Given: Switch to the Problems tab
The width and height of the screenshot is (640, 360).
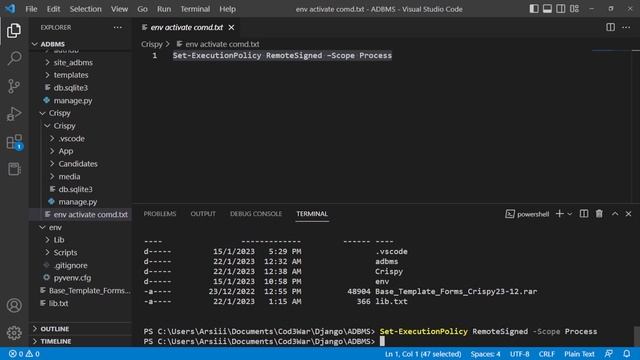Looking at the screenshot, I should click(160, 214).
